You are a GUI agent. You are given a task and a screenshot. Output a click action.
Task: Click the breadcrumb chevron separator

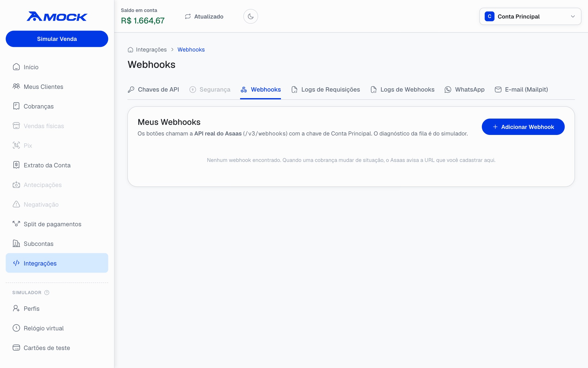172,50
